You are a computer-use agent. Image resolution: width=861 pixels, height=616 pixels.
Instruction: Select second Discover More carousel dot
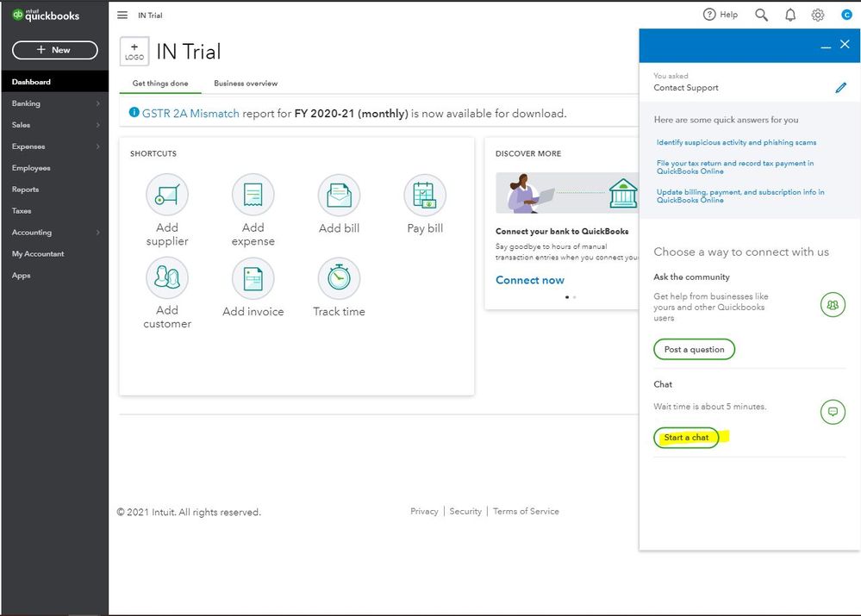click(574, 297)
